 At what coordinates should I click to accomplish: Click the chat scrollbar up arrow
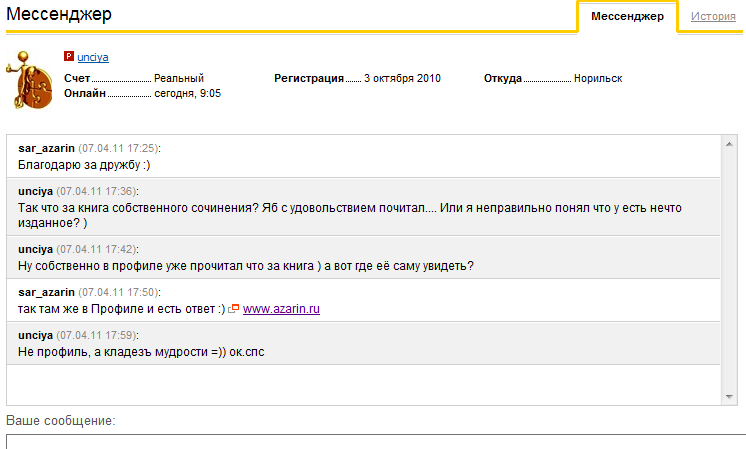(x=730, y=143)
